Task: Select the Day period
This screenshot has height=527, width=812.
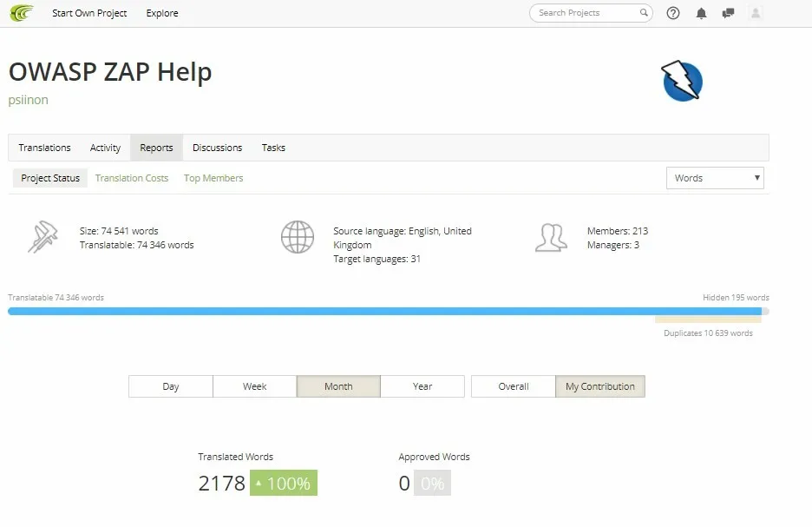Action: click(170, 386)
